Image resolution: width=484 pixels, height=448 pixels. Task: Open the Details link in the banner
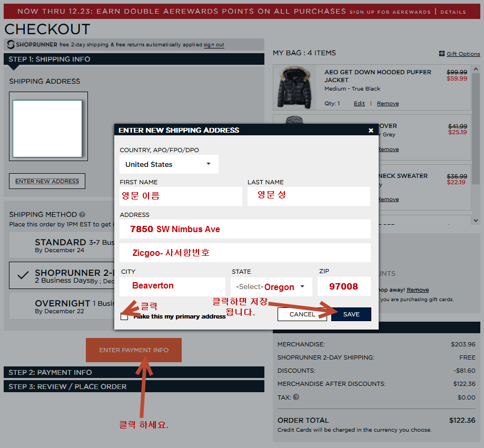tap(453, 12)
